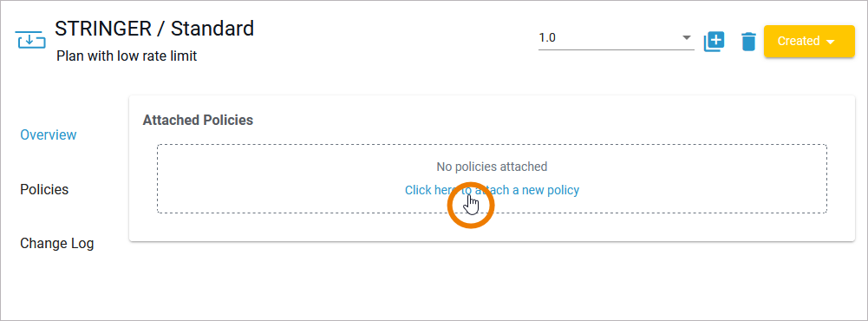Click the Attached Policies card's empty bottom margin
868x321 pixels.
tap(492, 227)
